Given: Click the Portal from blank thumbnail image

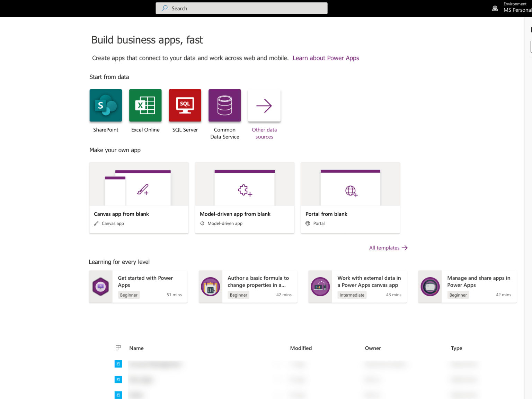Looking at the screenshot, I should click(351, 184).
